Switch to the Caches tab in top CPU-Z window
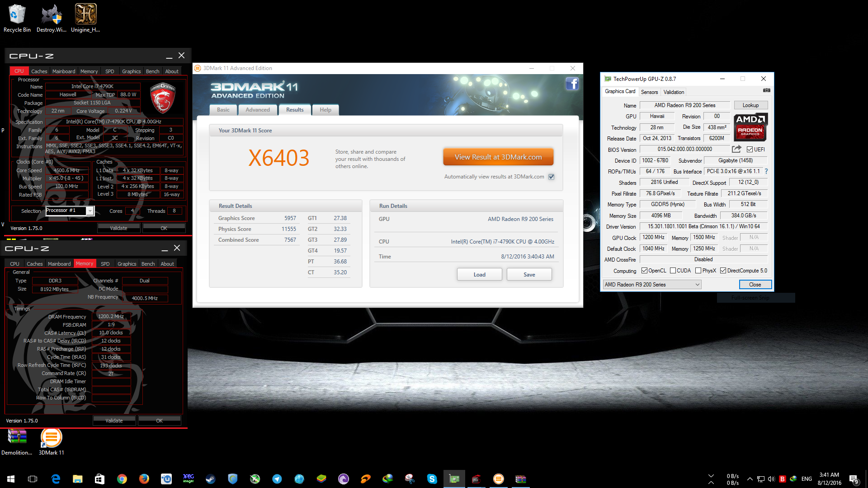868x488 pixels. click(39, 71)
